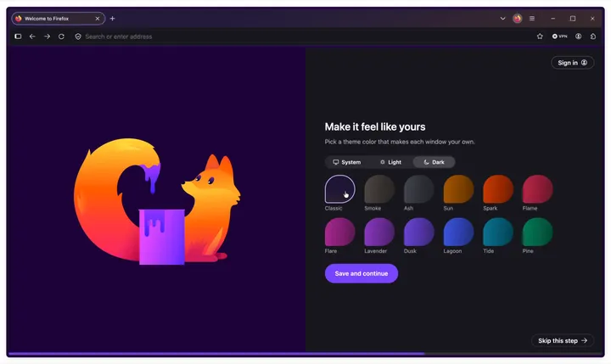The width and height of the screenshot is (611, 364).
Task: Open the Firefox profile icon in the title bar
Action: 518,19
